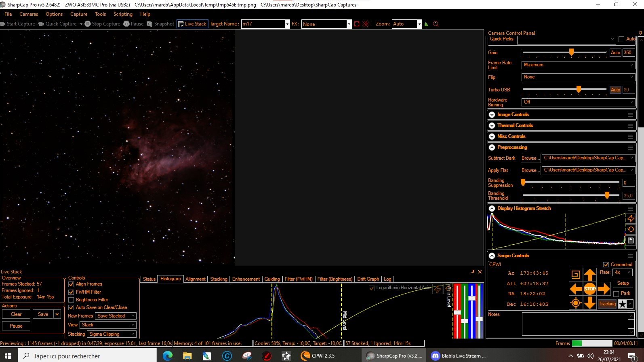
Task: Toggle the Tracking button
Action: click(607, 304)
